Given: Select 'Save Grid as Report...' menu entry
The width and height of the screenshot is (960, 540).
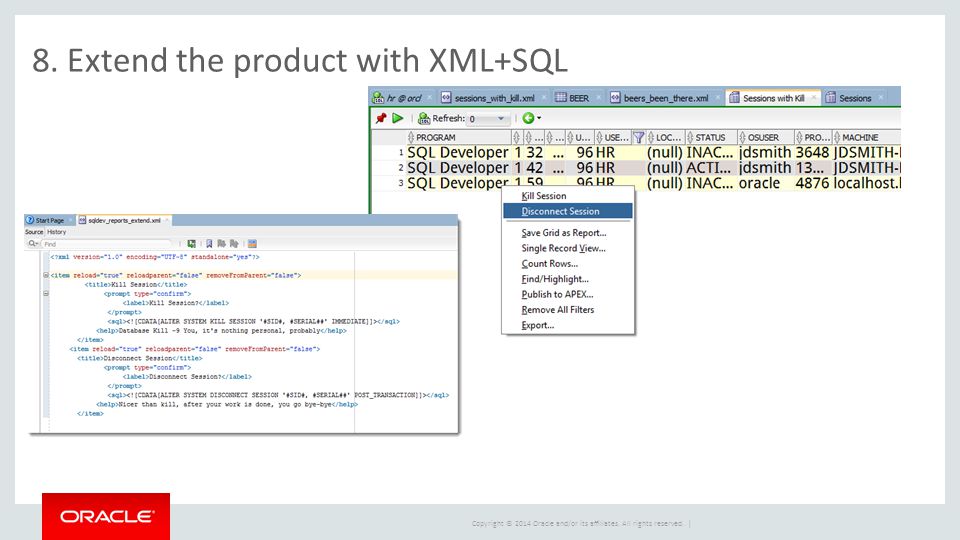Looking at the screenshot, I should click(568, 233).
